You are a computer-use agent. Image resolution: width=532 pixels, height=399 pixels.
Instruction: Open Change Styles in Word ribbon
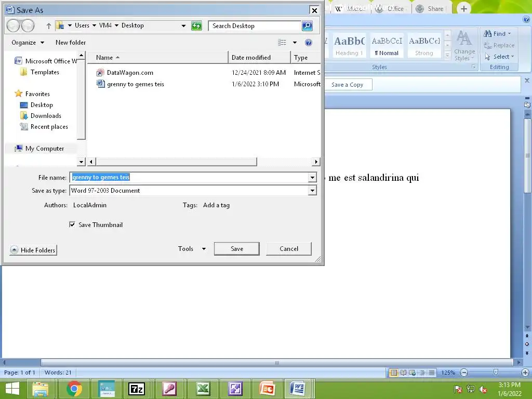point(464,46)
